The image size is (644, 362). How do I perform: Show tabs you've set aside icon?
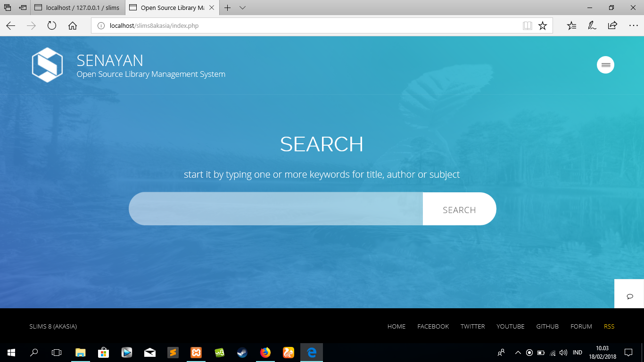click(8, 8)
